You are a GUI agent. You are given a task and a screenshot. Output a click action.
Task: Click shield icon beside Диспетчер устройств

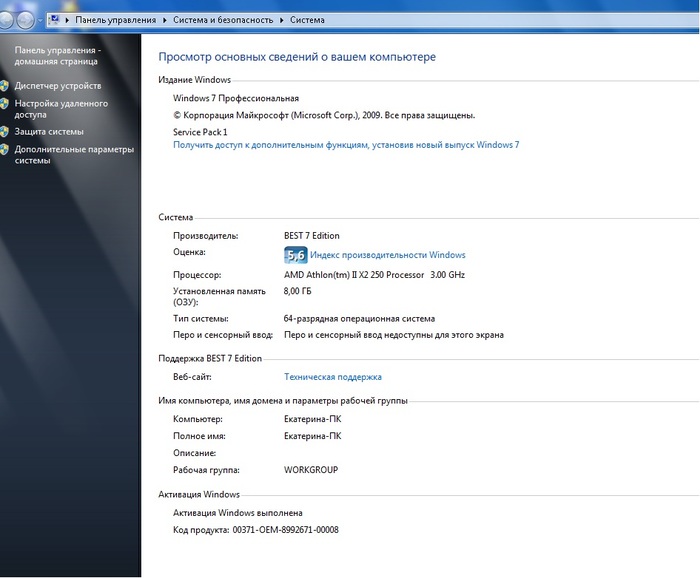pos(5,86)
